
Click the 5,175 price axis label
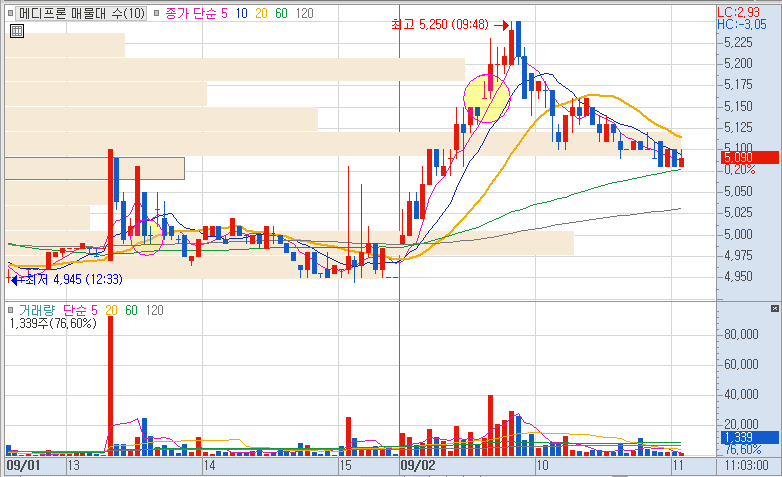[x=738, y=84]
